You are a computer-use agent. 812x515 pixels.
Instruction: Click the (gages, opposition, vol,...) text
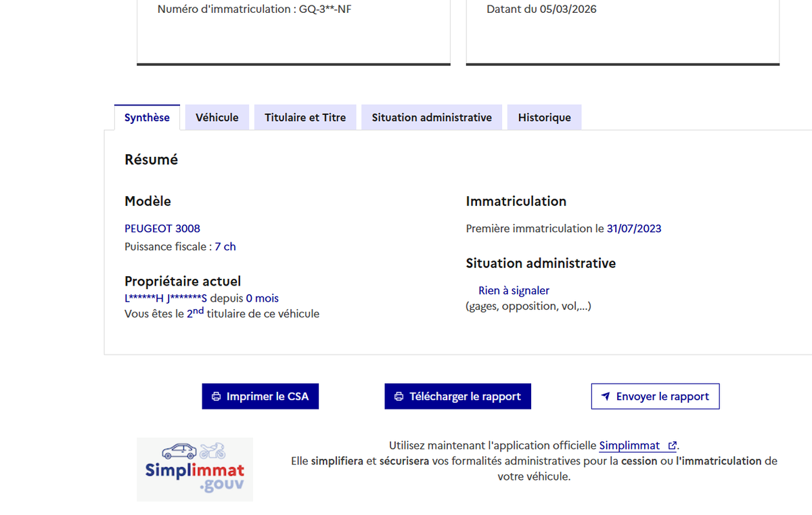click(529, 307)
